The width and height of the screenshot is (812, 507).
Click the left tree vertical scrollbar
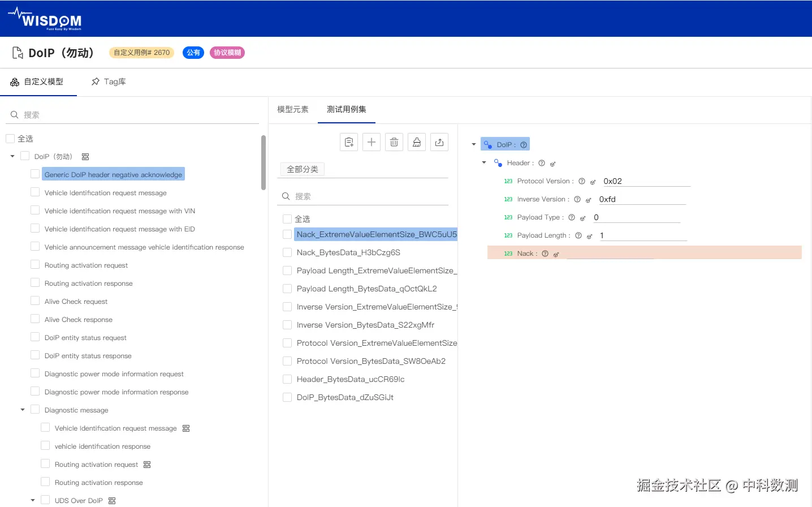click(x=264, y=163)
